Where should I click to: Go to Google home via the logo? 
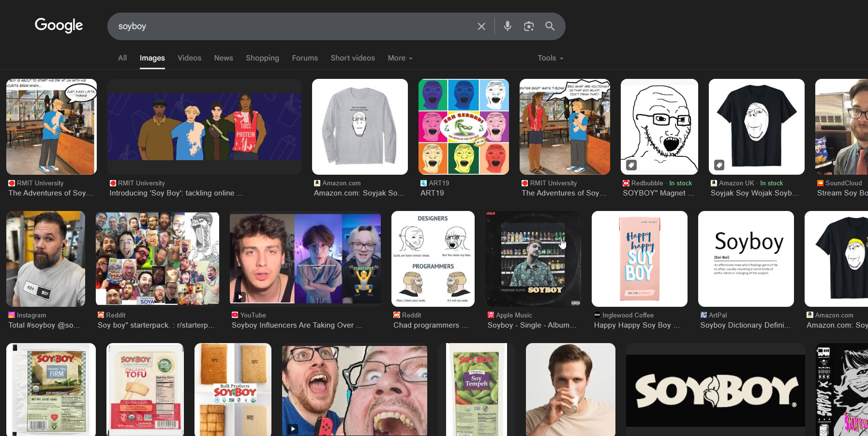[59, 25]
